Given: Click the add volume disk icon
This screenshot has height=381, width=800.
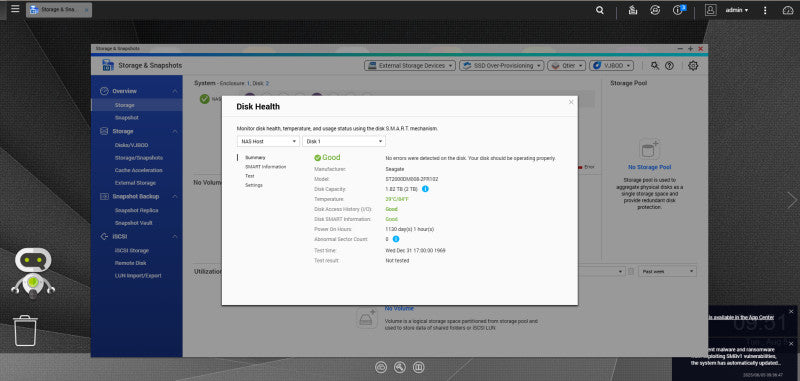Looking at the screenshot, I should coord(367,318).
